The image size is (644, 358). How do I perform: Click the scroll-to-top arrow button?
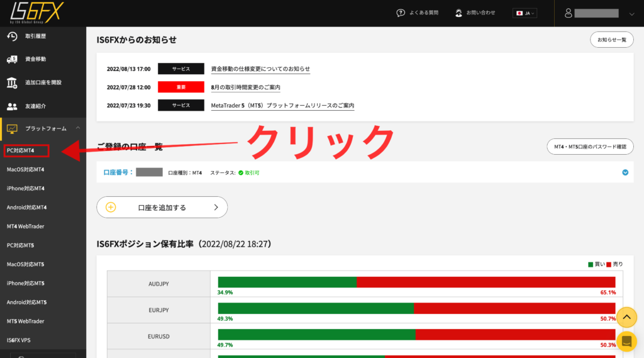coord(626,317)
